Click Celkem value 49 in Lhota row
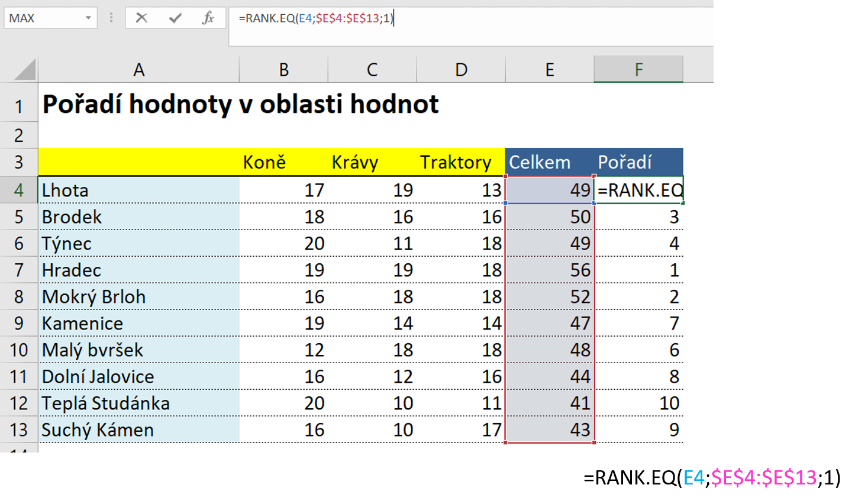Image resolution: width=855 pixels, height=504 pixels. click(550, 190)
